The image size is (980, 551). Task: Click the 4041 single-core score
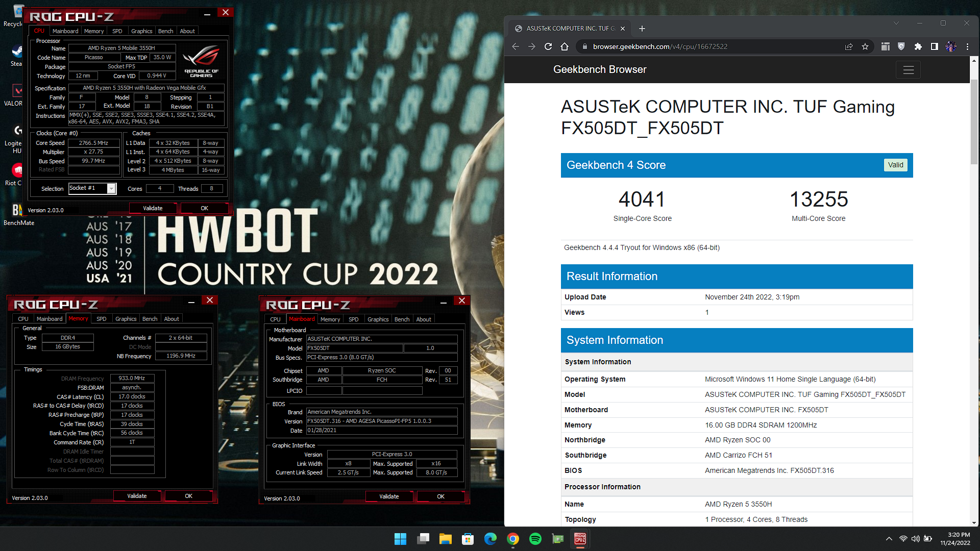[642, 199]
